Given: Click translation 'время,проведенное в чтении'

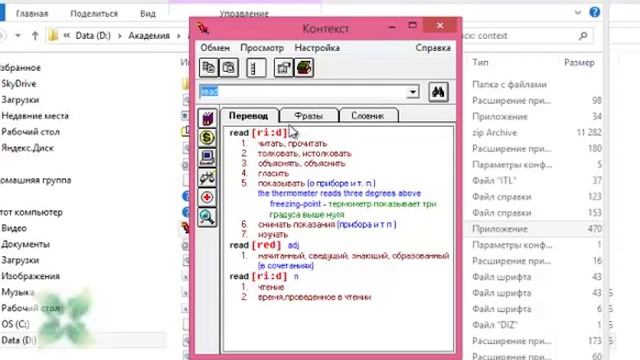Looking at the screenshot, I should 314,297.
